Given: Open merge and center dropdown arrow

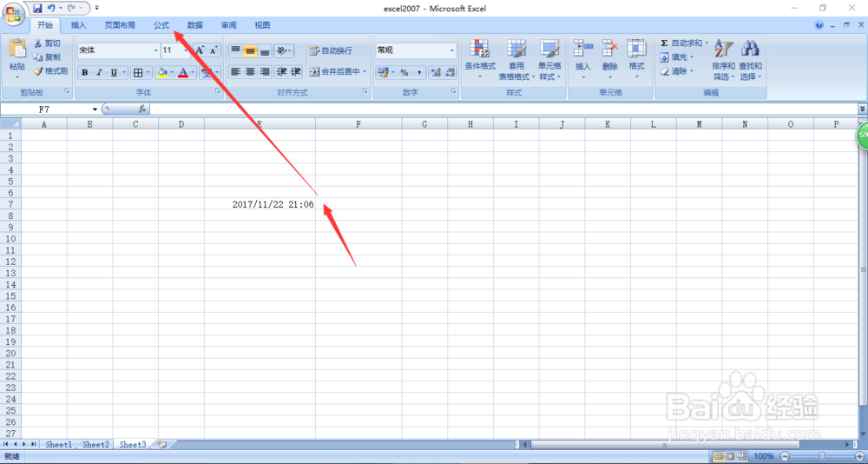Looking at the screenshot, I should pos(365,71).
